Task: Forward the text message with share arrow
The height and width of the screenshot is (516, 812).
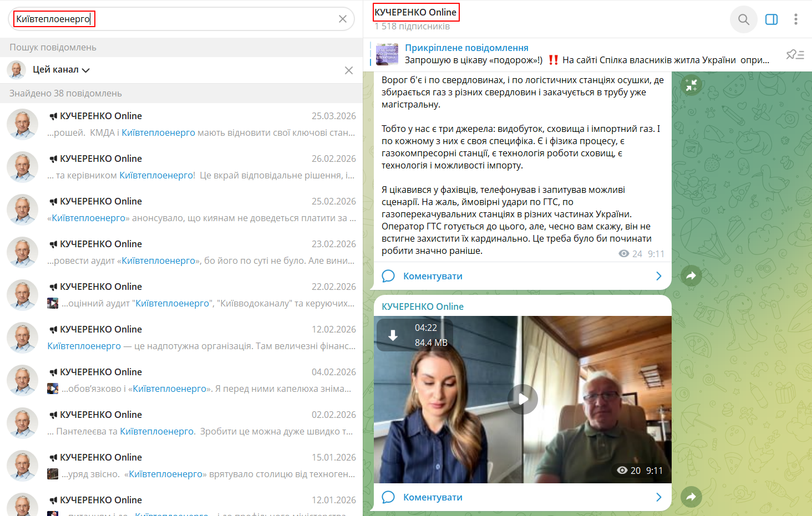Action: coord(691,275)
